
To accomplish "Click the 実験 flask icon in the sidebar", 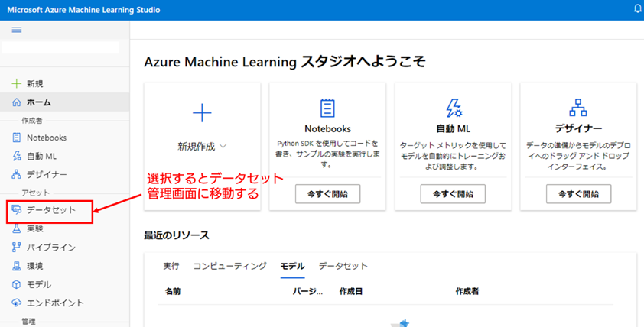I will click(x=16, y=228).
